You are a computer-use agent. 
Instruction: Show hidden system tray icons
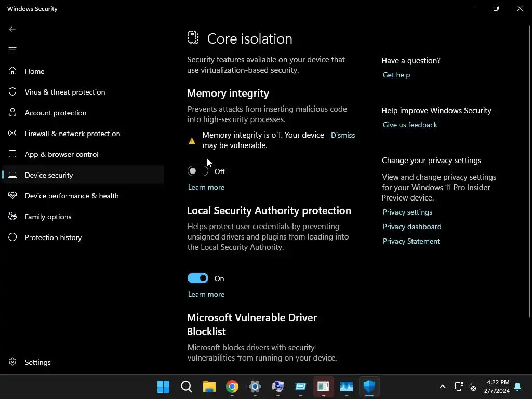(x=443, y=387)
